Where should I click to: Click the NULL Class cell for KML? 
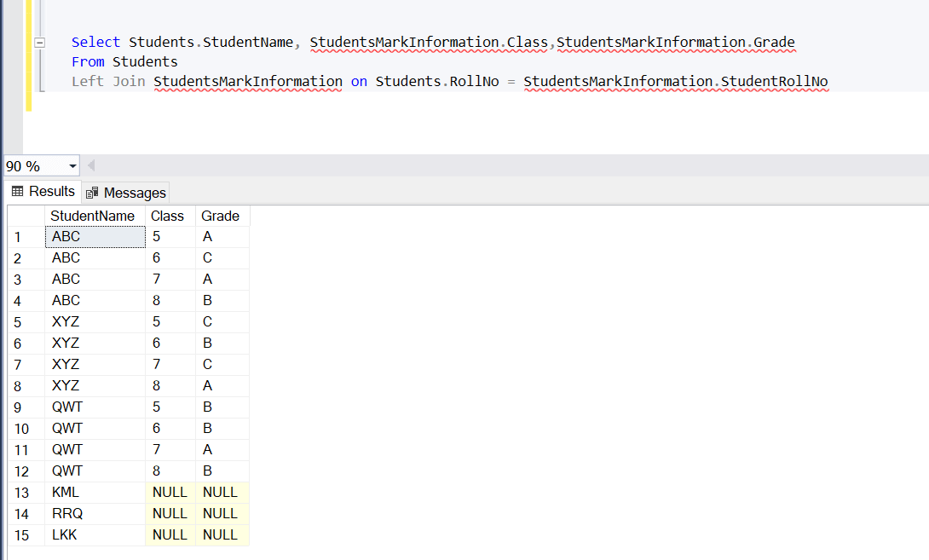click(x=170, y=493)
